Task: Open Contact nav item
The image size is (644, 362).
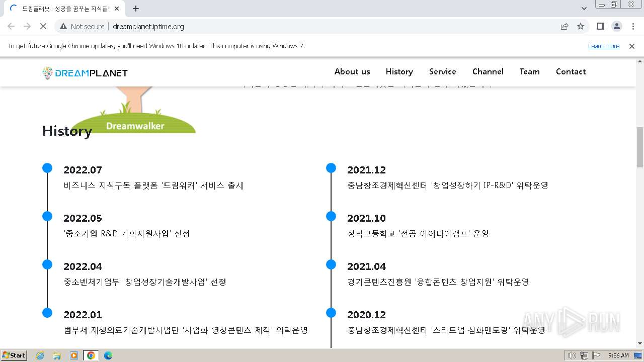Action: pos(571,71)
